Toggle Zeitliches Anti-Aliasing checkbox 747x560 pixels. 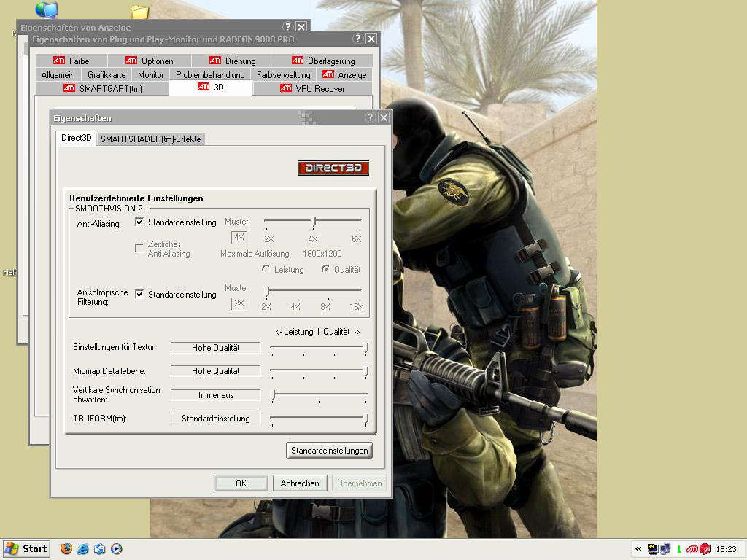click(139, 248)
